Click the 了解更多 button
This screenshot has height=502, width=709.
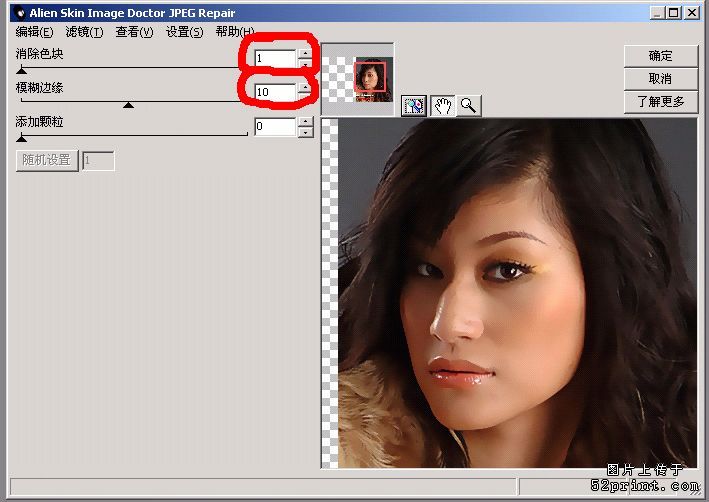tap(661, 101)
